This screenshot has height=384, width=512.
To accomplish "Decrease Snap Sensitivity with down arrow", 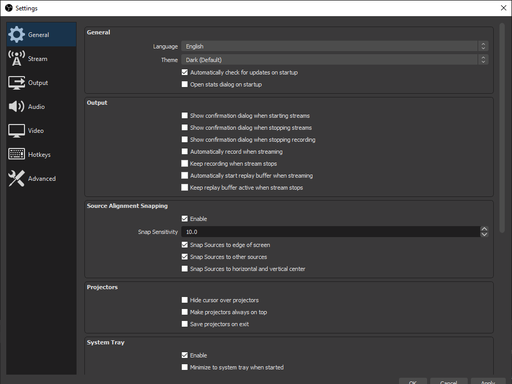I will [x=484, y=234].
